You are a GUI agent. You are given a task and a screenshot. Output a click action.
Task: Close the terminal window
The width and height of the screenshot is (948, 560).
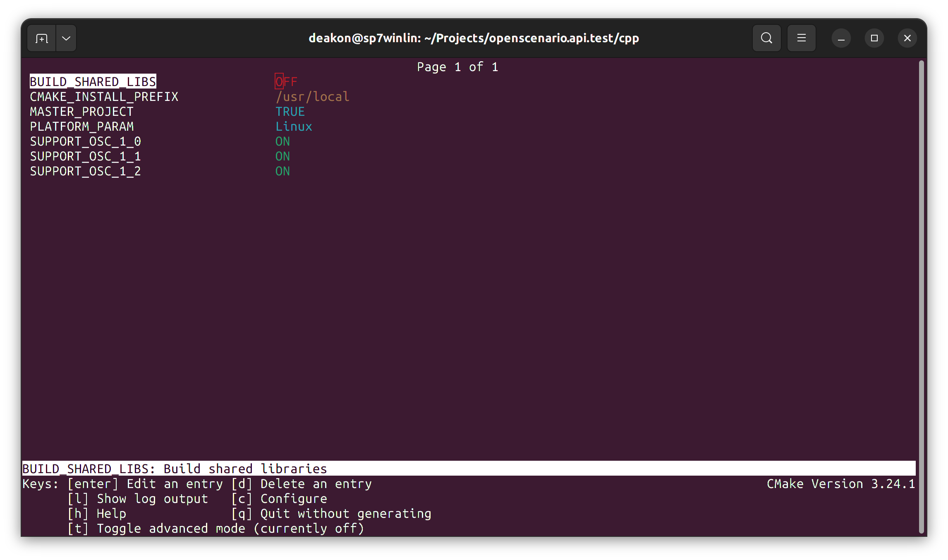(907, 38)
